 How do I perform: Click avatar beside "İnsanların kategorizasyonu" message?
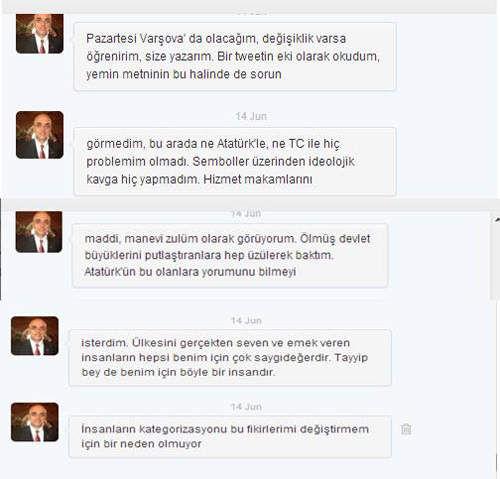pyautogui.click(x=35, y=422)
